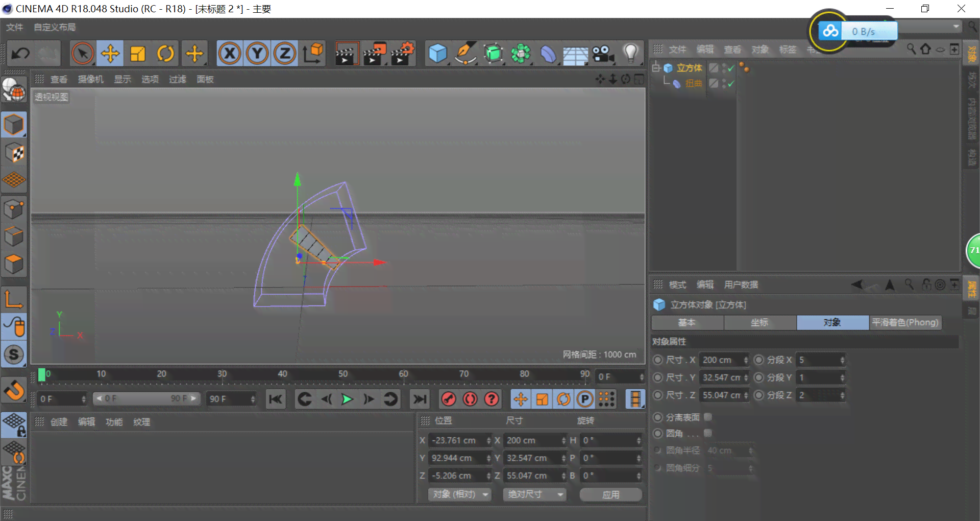Click the 分段 Z value field
Viewport: 980px width, 521px height.
tap(821, 395)
